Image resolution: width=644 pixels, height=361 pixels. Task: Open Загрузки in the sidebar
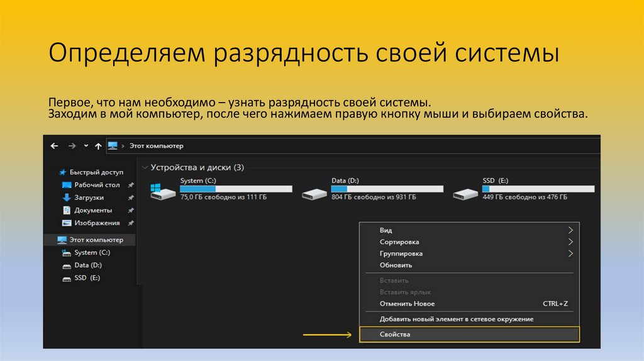point(89,197)
